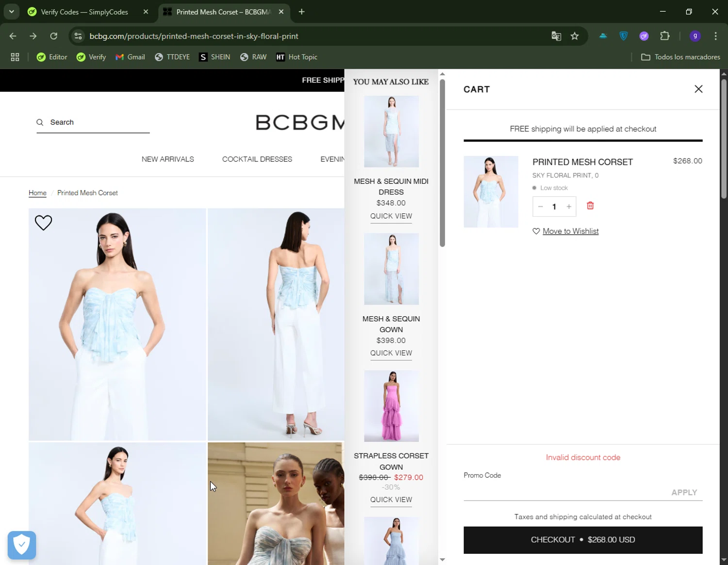The image size is (728, 565).
Task: Open cart item Printed Mesh Corset thumbnail
Action: coord(491,192)
